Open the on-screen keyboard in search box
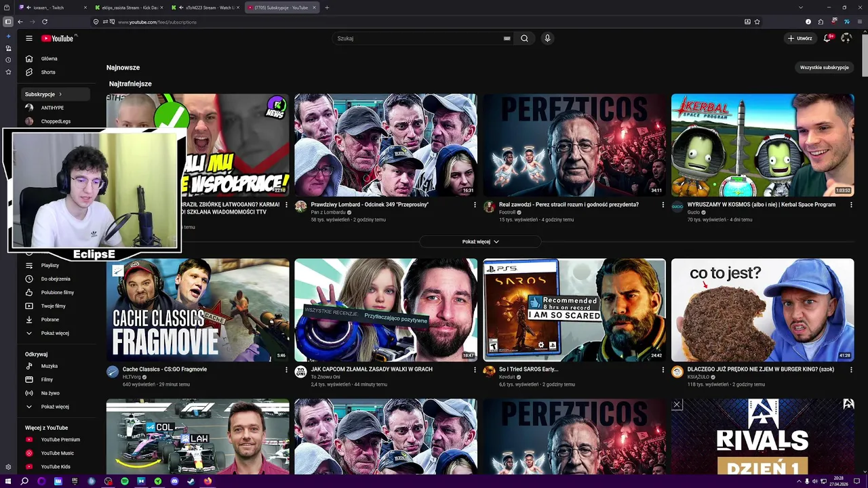This screenshot has width=868, height=488. [x=507, y=39]
